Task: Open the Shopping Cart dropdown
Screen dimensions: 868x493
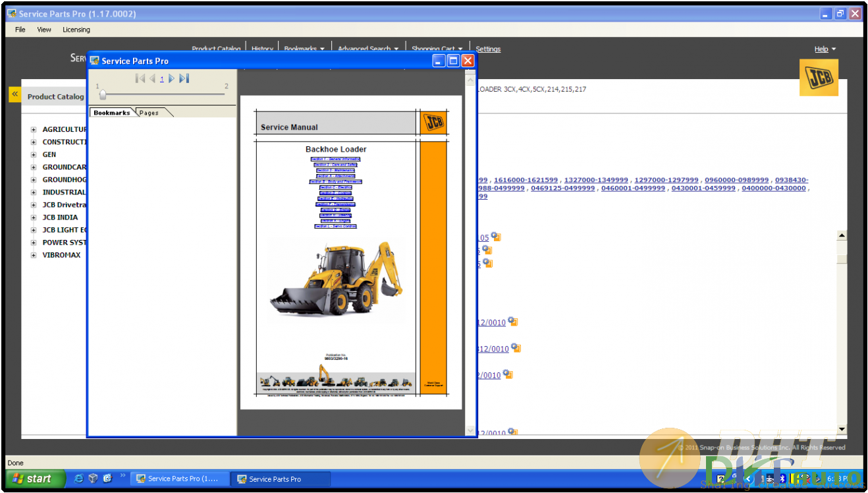Action: pos(437,49)
